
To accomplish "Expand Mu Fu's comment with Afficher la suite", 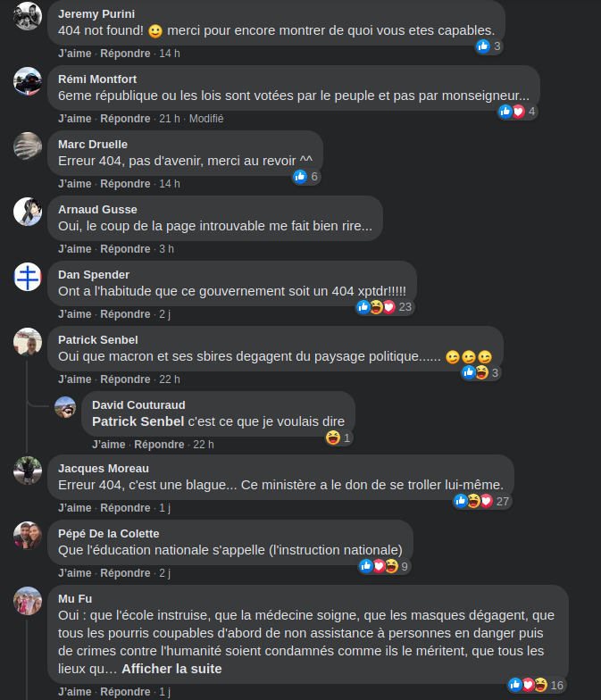I will tap(171, 669).
